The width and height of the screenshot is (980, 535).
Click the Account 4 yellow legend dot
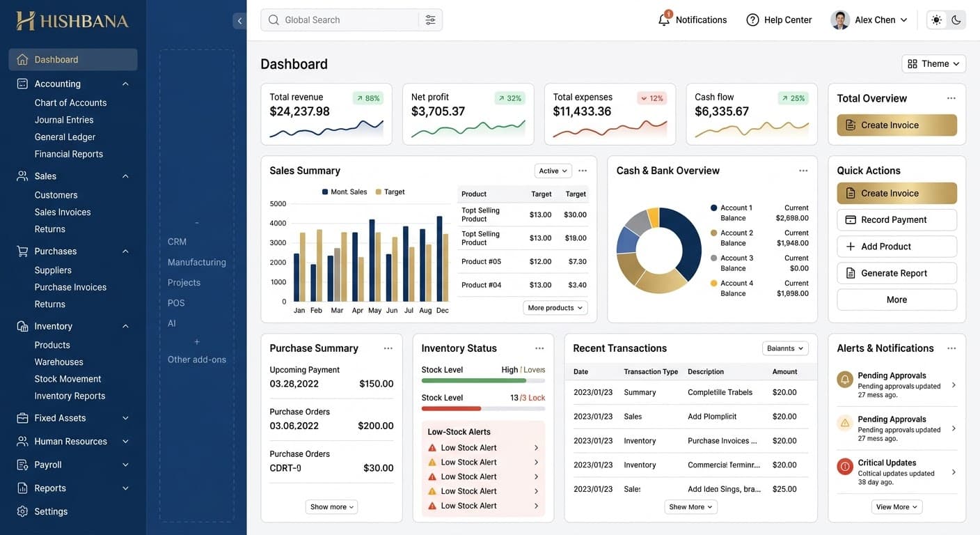click(x=713, y=284)
